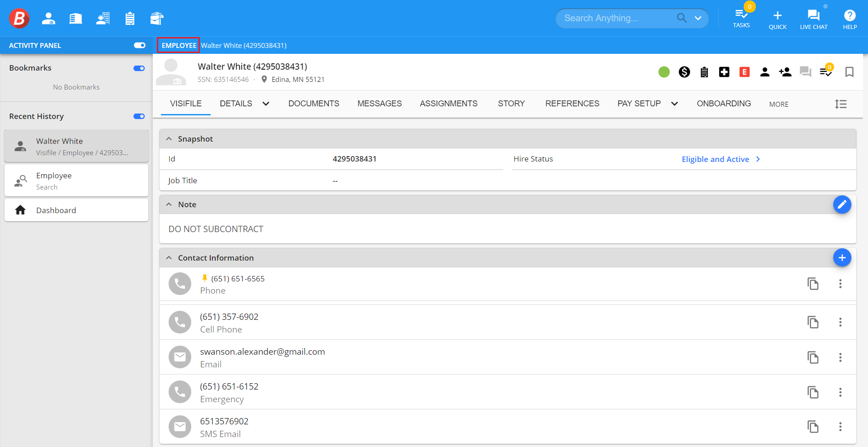Go to Dashboard from Recent History
868x447 pixels.
(76, 210)
